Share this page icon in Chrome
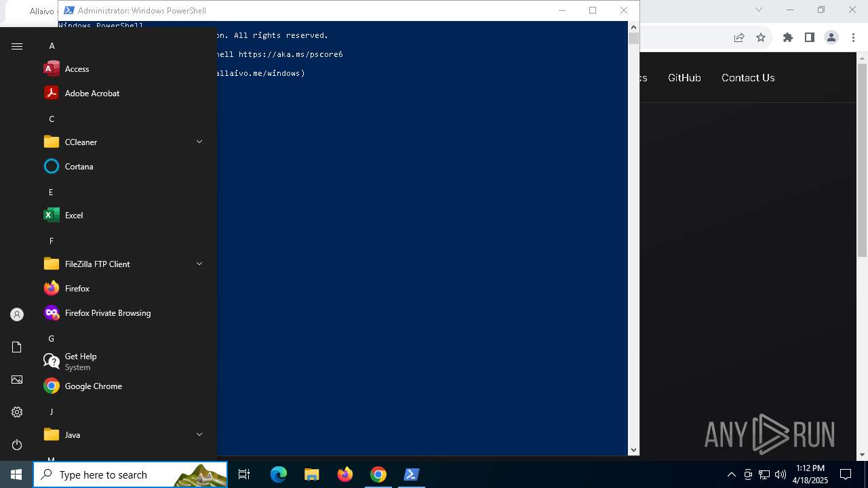 point(739,38)
